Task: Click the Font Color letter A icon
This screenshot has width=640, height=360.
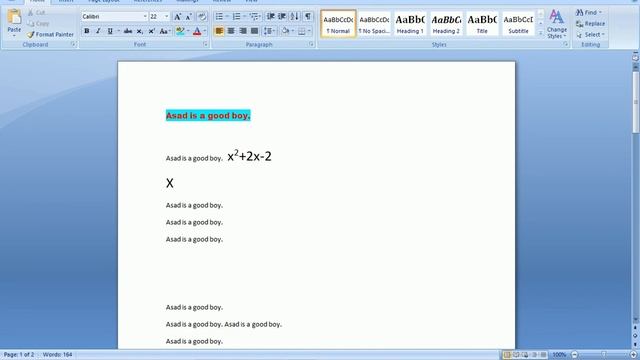Action: click(197, 31)
